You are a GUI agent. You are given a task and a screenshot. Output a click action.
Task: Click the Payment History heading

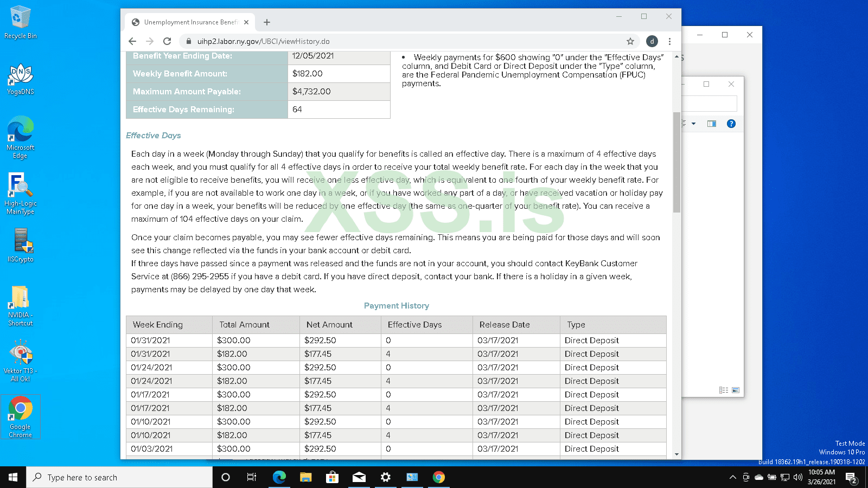pyautogui.click(x=397, y=306)
